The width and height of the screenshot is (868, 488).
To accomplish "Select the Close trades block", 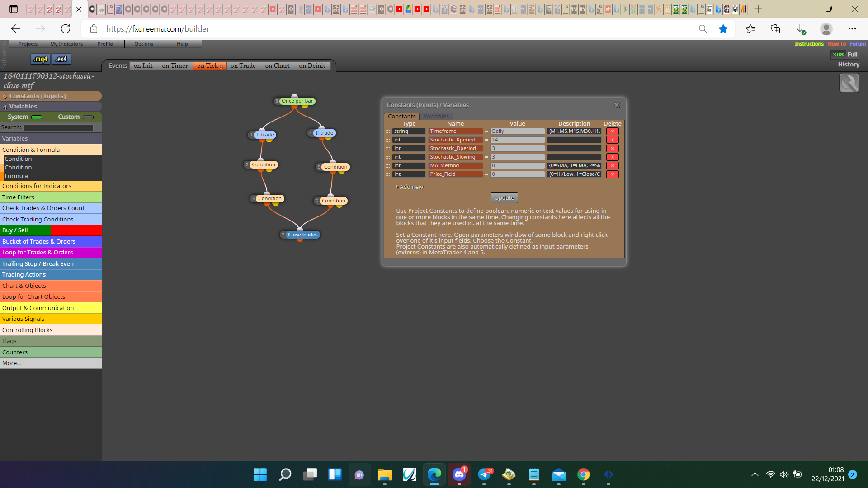I will pyautogui.click(x=302, y=235).
